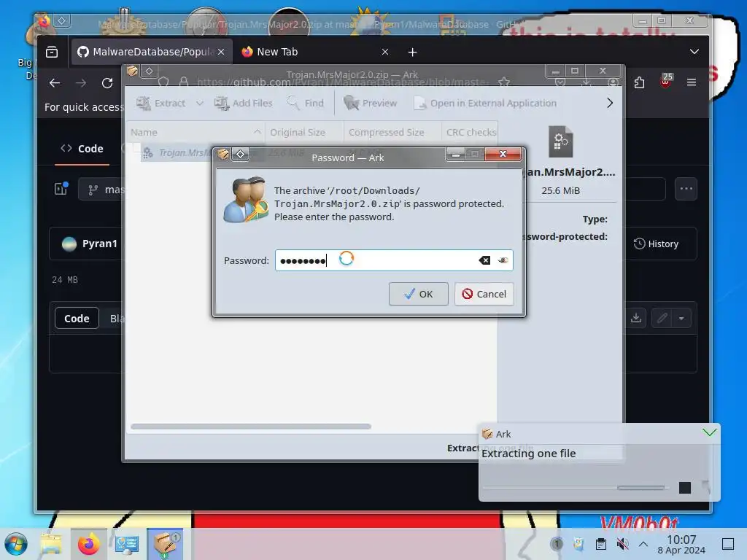Image resolution: width=747 pixels, height=560 pixels.
Task: Open Pyran1 user profile link
Action: (x=99, y=244)
